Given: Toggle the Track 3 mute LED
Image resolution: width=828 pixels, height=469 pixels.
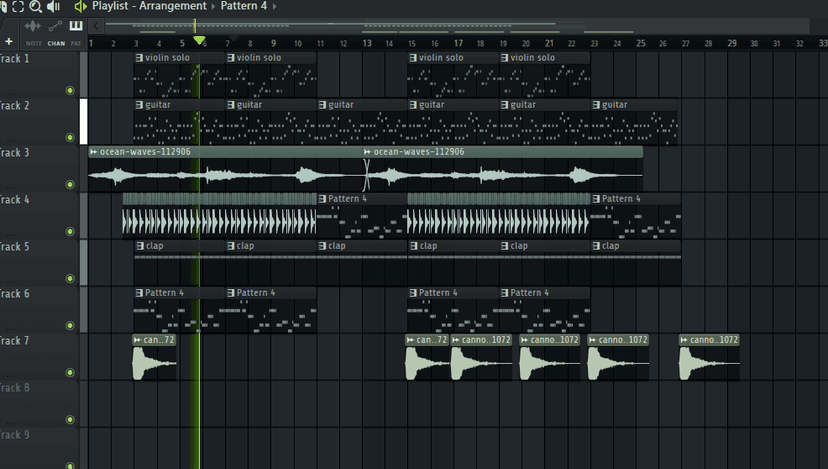Looking at the screenshot, I should coord(70,185).
